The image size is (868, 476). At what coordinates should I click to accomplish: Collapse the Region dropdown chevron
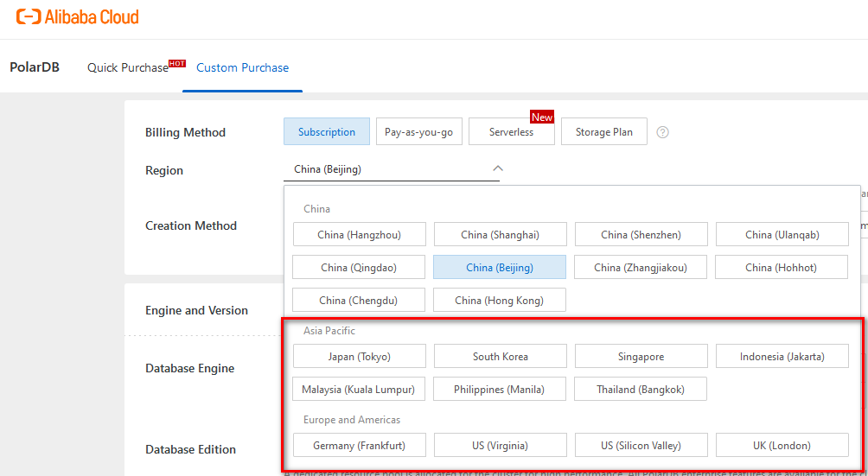[498, 168]
